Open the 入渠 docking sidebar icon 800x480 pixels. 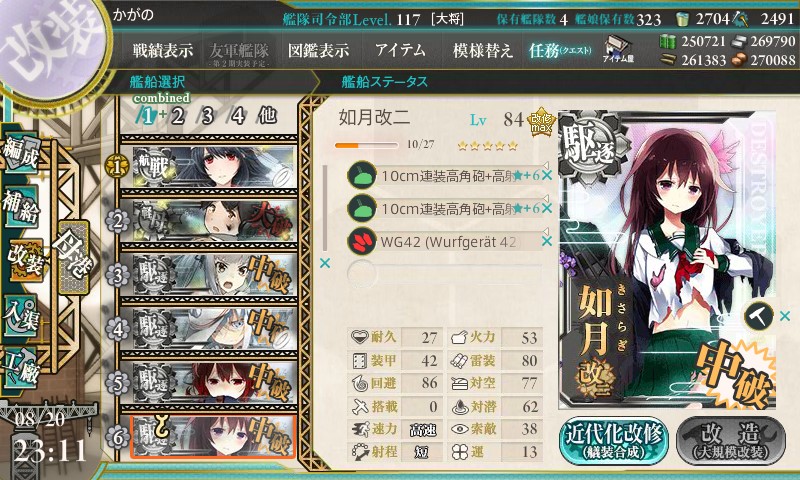pos(21,315)
